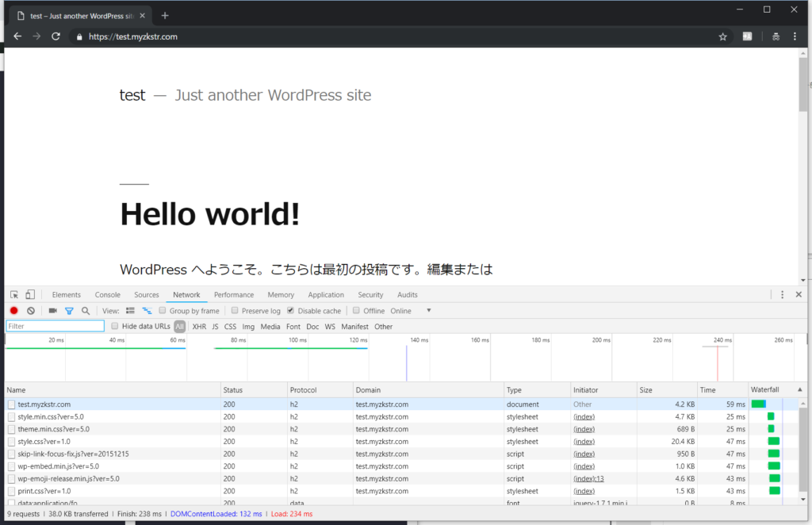
Task: Close the DevTools panel
Action: click(x=799, y=294)
